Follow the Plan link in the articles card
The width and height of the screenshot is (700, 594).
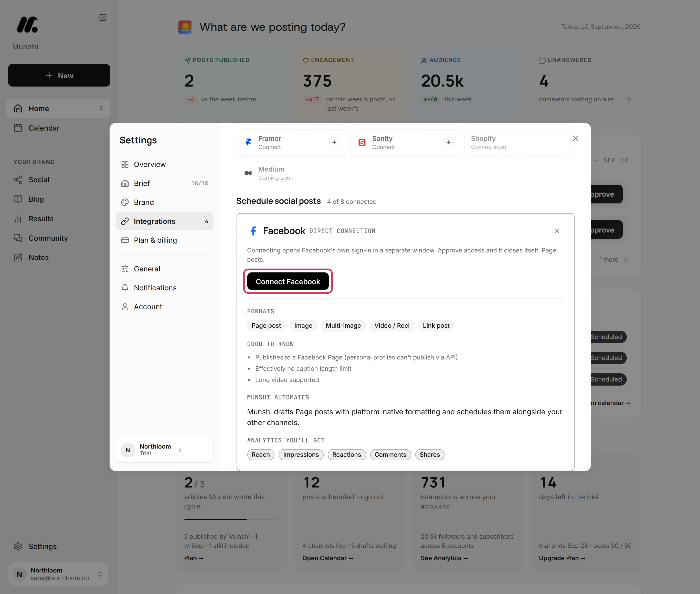click(194, 558)
